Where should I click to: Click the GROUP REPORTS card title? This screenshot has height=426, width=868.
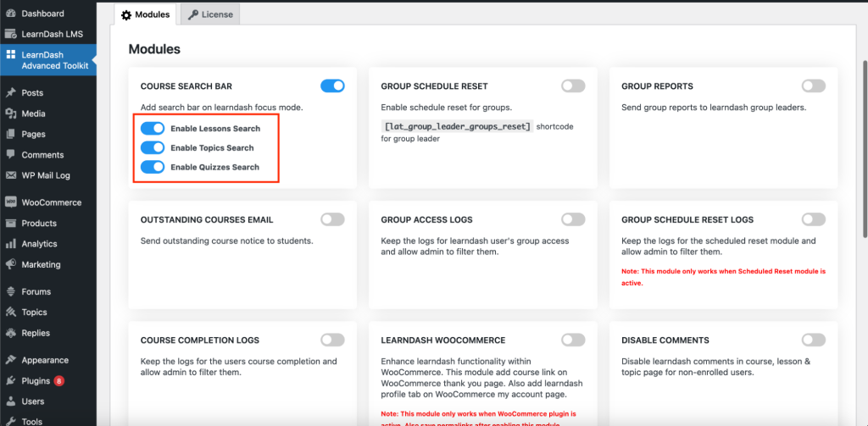coord(657,86)
